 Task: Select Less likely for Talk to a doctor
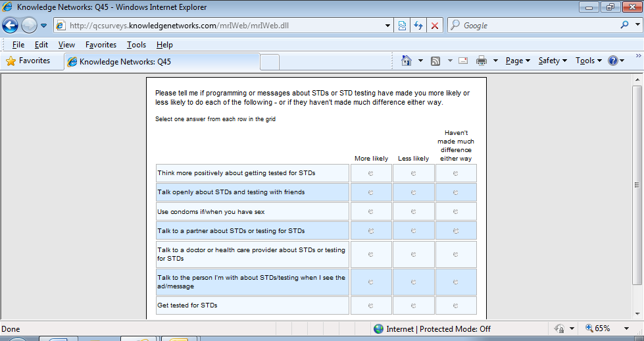click(x=414, y=254)
